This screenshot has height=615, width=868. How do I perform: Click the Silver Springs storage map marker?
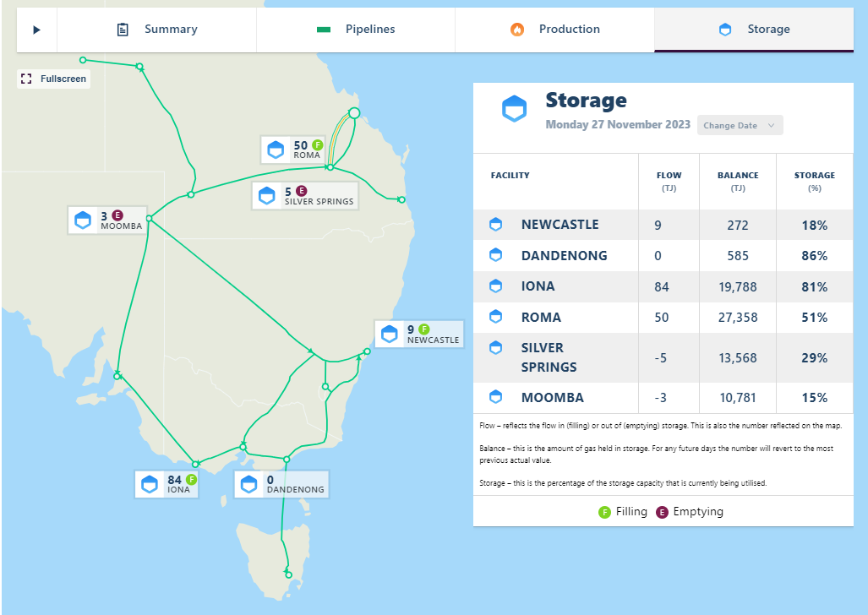267,196
